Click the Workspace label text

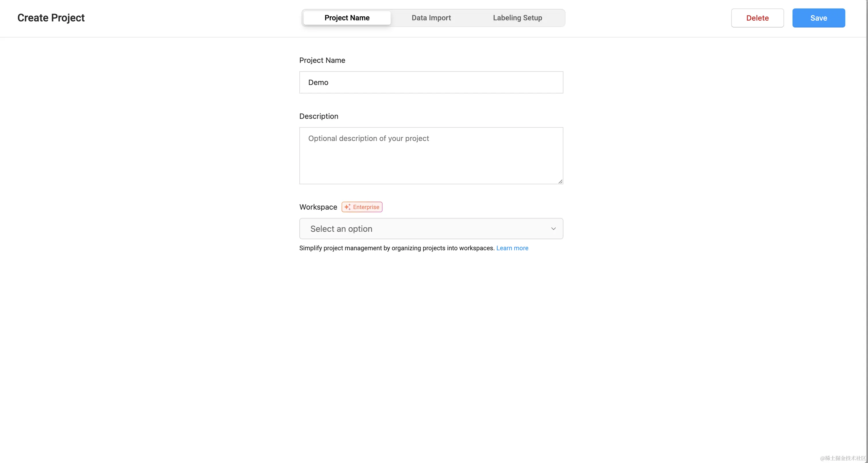pyautogui.click(x=318, y=207)
